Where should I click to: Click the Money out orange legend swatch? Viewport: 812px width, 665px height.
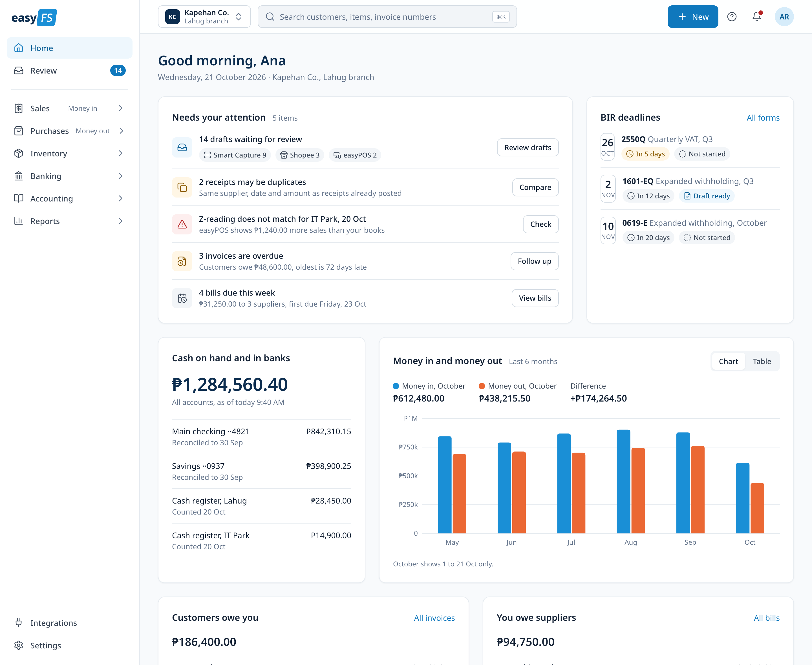[x=482, y=386]
